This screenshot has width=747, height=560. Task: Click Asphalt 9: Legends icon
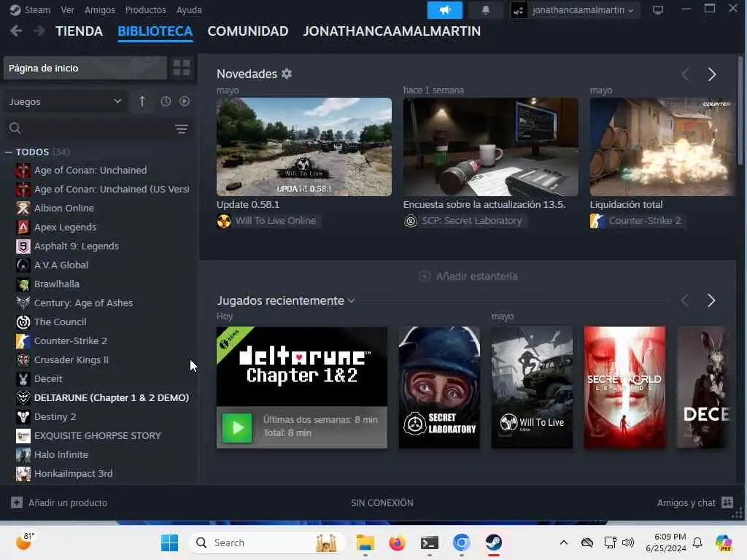[23, 246]
